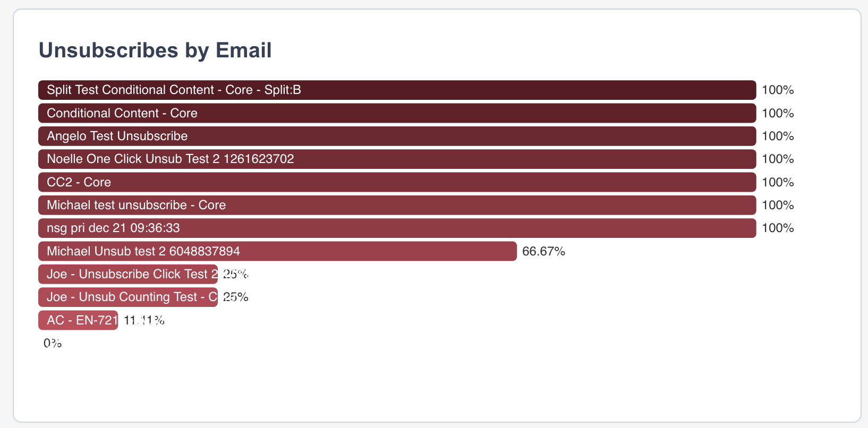Screen dimensions: 868x428
Task: Click the Split Test Conditional Content bar
Action: (x=397, y=90)
